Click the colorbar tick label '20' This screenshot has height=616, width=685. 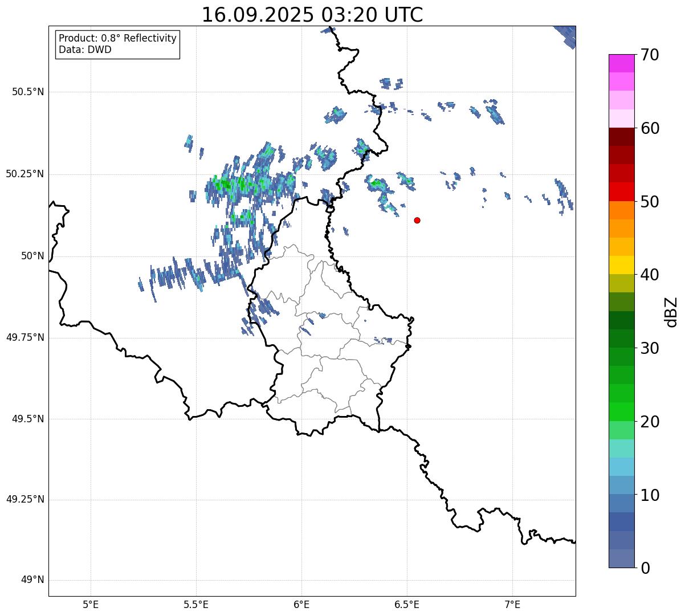(650, 422)
